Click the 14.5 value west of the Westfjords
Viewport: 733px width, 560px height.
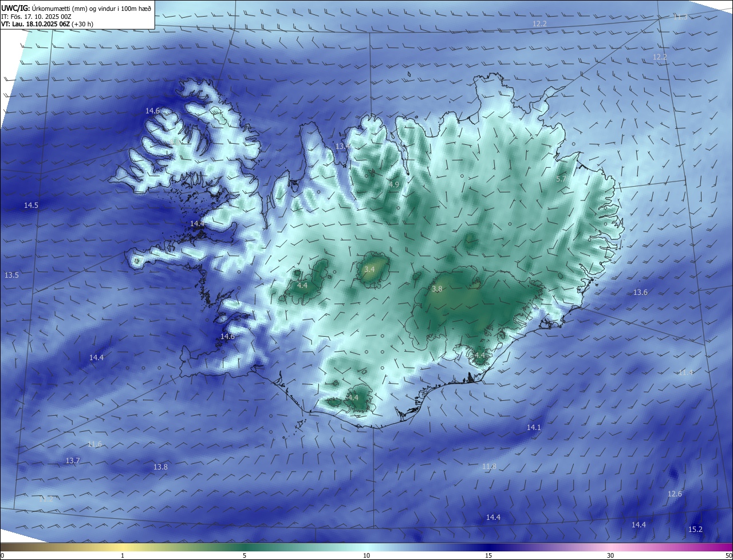[31, 205]
